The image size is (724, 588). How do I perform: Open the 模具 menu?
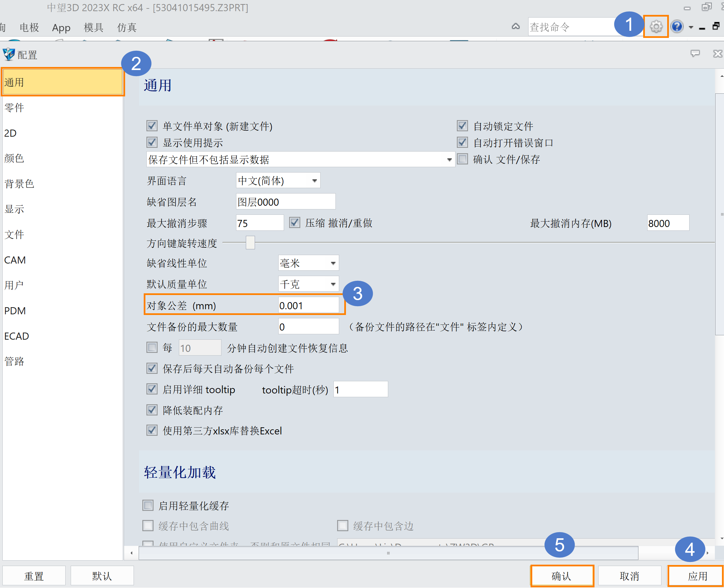[x=93, y=27]
